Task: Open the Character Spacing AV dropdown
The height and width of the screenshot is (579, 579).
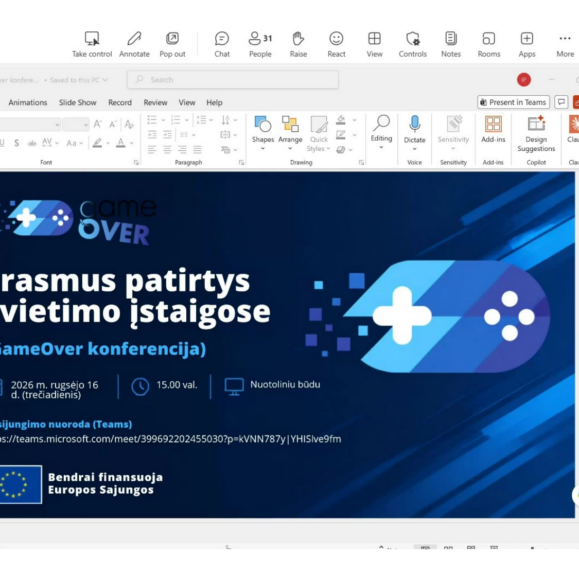Action: point(50,143)
